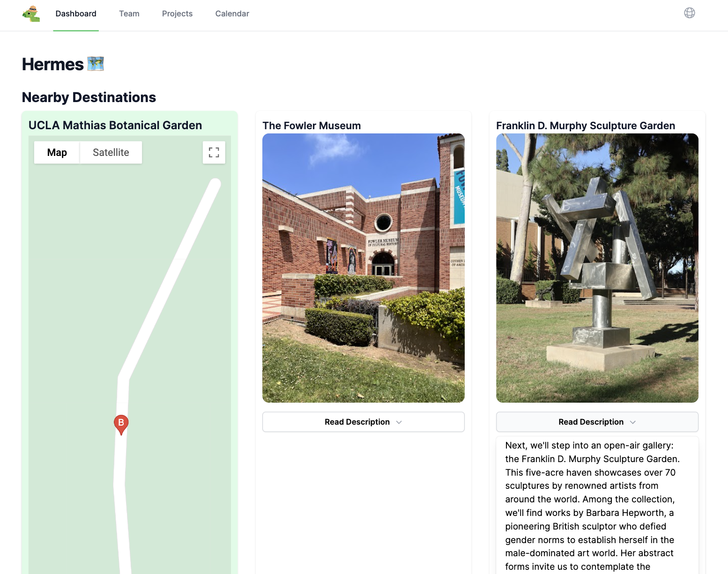728x574 pixels.
Task: Click the Nearby Destinations heading
Action: point(89,97)
